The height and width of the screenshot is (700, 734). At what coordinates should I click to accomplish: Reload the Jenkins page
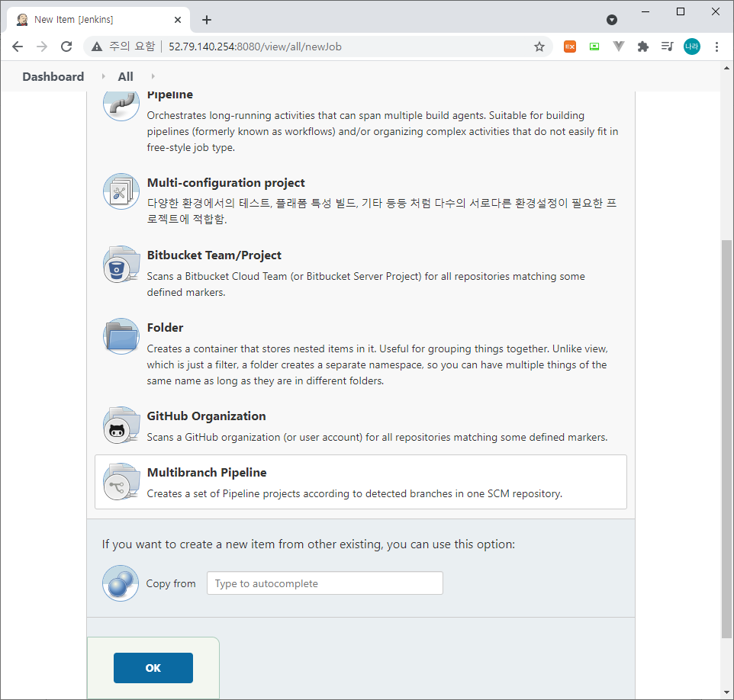66,47
